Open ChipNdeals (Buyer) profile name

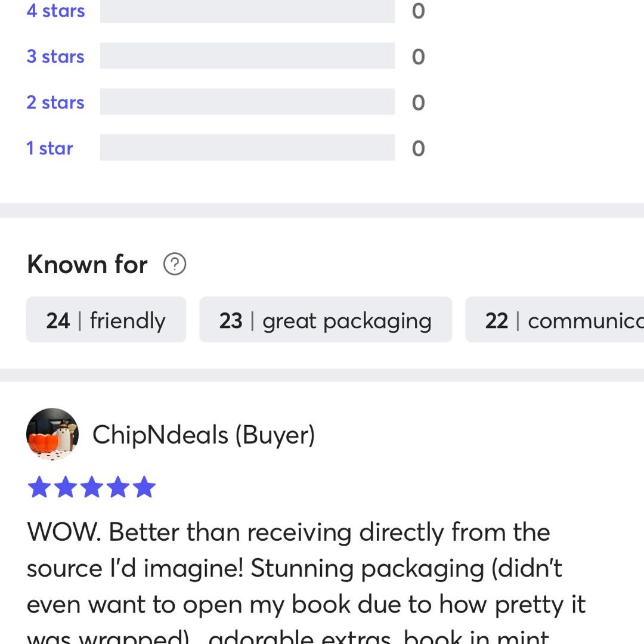click(x=204, y=435)
